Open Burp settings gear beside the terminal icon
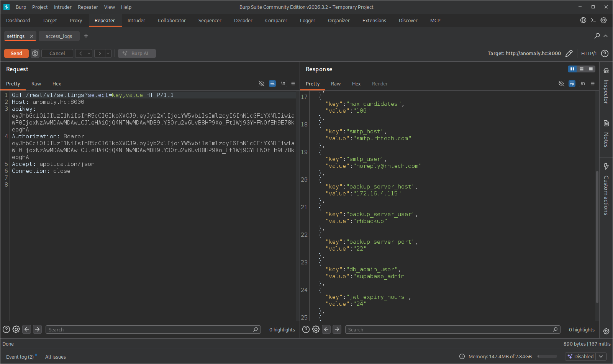The height and width of the screenshot is (364, 613). click(603, 20)
